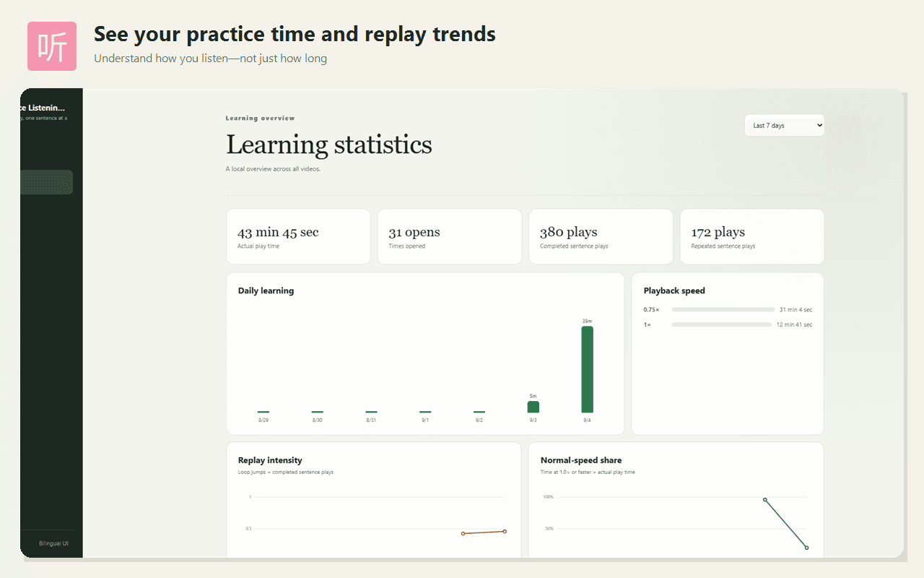924x578 pixels.
Task: Click the 0.75× playback speed progress bar
Action: click(723, 309)
